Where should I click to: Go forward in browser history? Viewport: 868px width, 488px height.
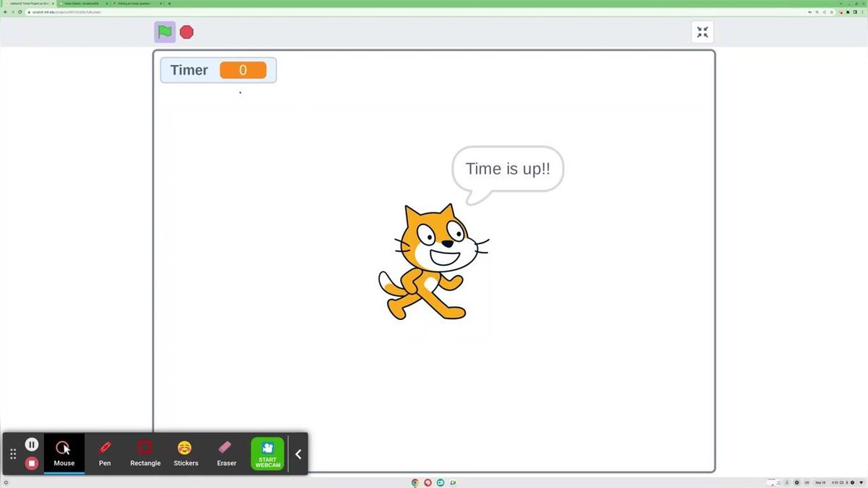[12, 12]
